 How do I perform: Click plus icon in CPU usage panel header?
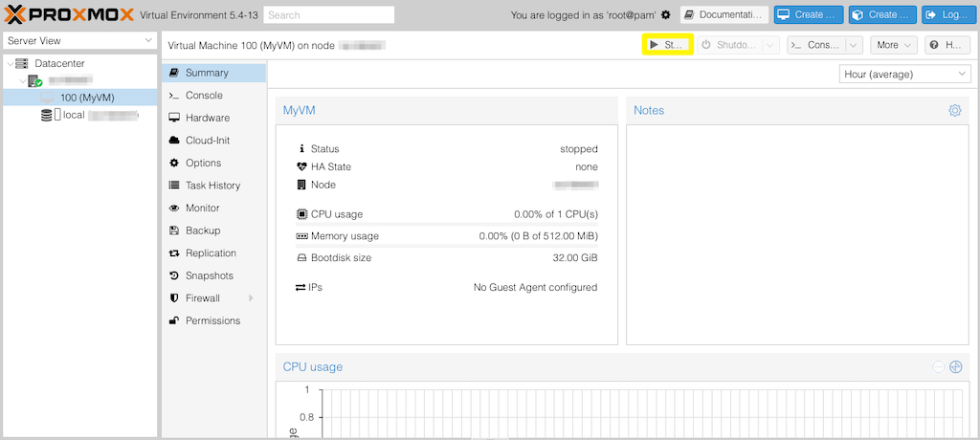pos(955,367)
